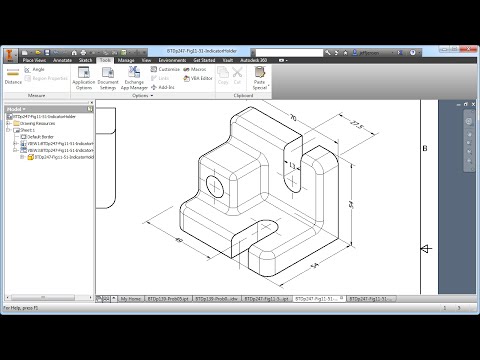Switch to the Sketch ribbon tab

tap(85, 60)
